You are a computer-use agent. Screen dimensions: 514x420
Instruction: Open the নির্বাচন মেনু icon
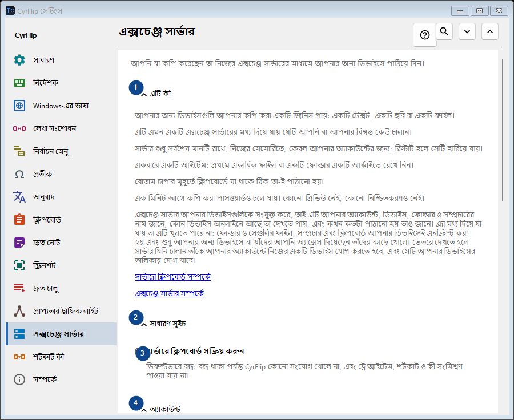(19, 151)
